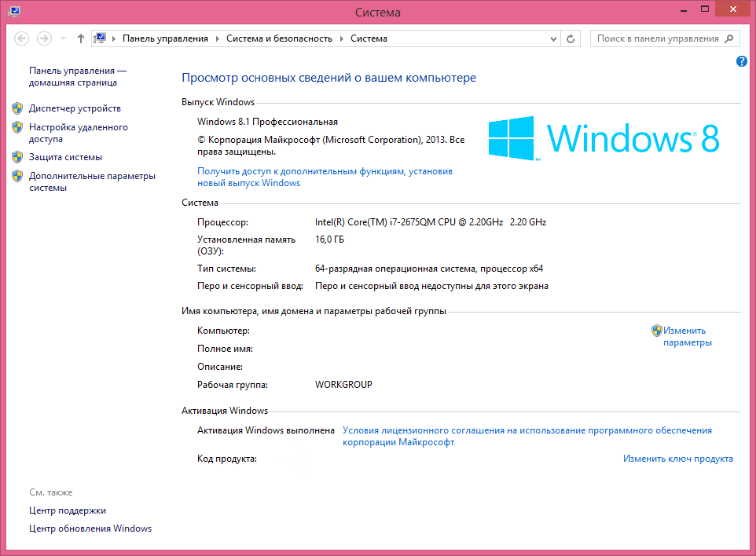Expand the chevron after Панель управления
Screen dimensions: 756x556
[x=218, y=38]
